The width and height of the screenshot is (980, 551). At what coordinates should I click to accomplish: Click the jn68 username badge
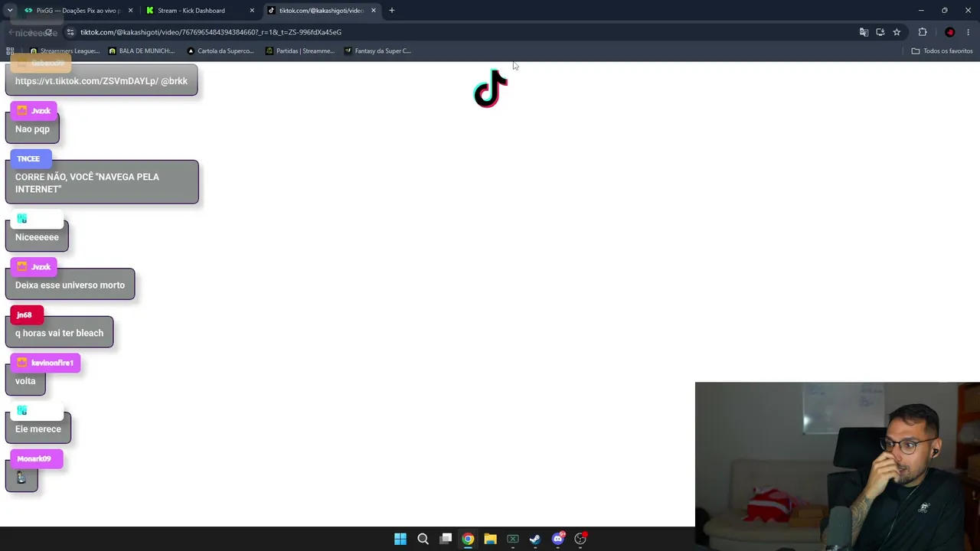click(27, 315)
